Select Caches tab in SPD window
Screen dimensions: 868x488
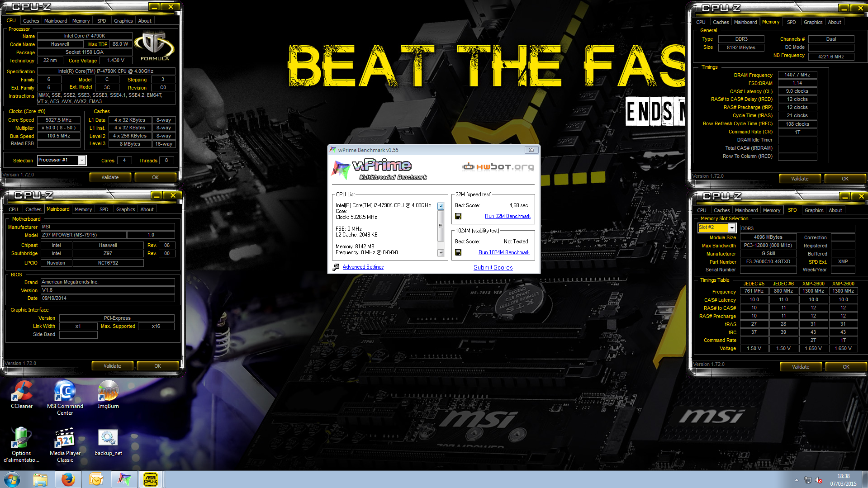point(721,210)
